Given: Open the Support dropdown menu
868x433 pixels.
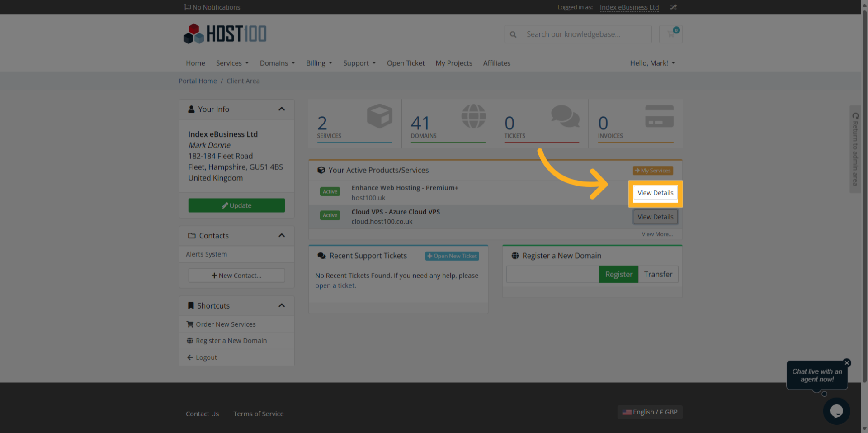Looking at the screenshot, I should (359, 63).
